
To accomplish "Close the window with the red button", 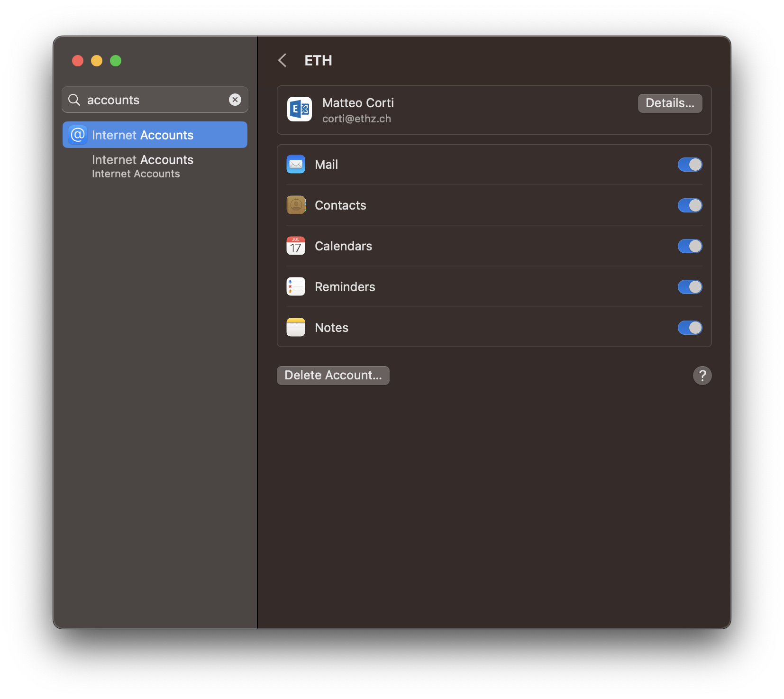I will pos(78,61).
